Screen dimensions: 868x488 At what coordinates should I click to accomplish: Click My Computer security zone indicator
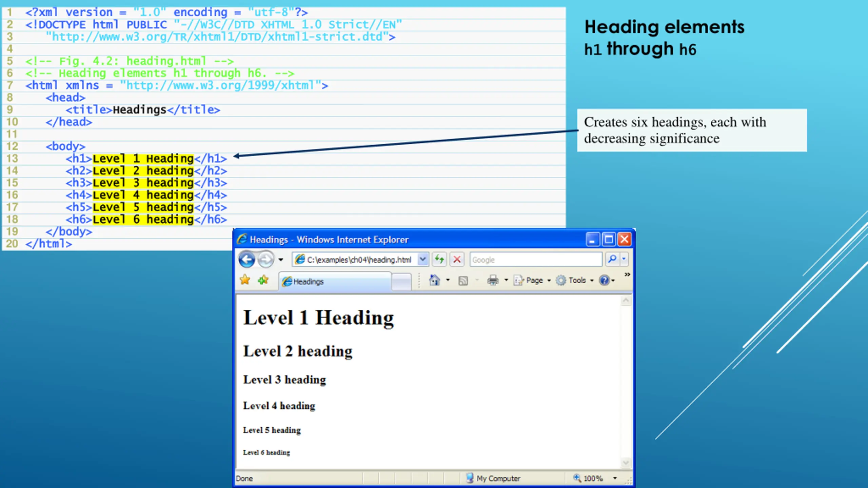[x=493, y=478]
